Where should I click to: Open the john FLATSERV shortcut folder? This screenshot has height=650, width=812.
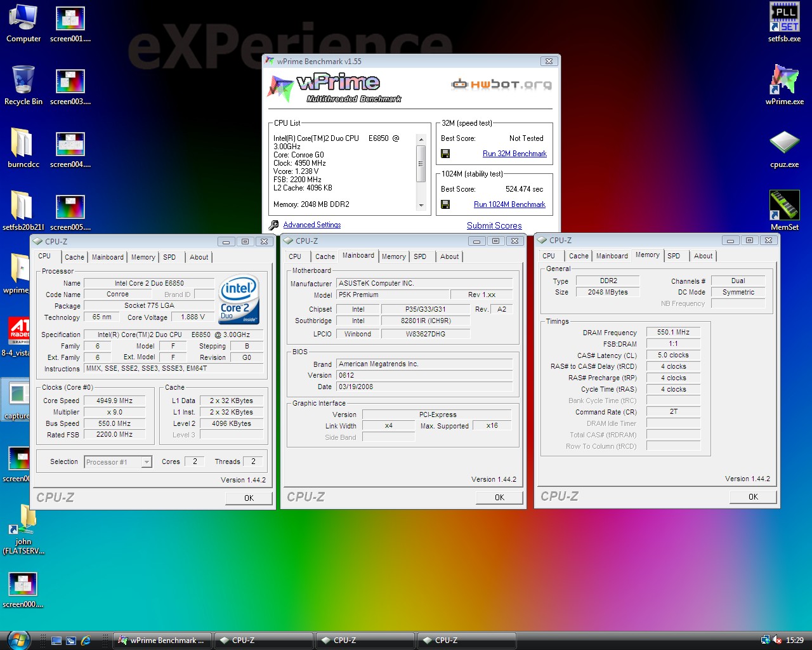(23, 529)
